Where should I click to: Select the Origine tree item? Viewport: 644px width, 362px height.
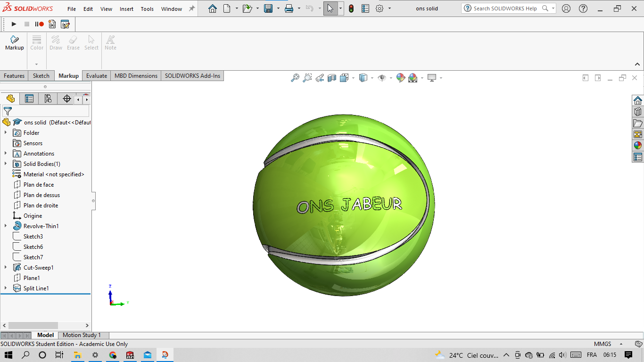tap(33, 216)
